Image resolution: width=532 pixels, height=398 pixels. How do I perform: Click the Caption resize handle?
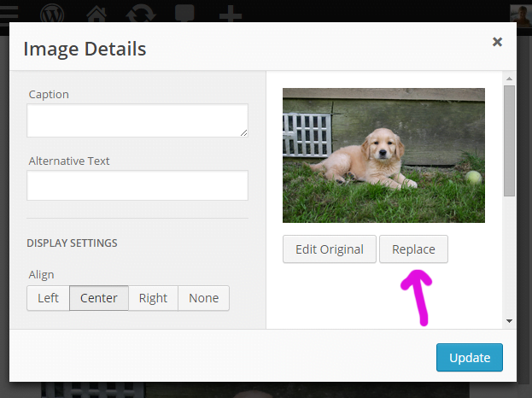(x=244, y=133)
